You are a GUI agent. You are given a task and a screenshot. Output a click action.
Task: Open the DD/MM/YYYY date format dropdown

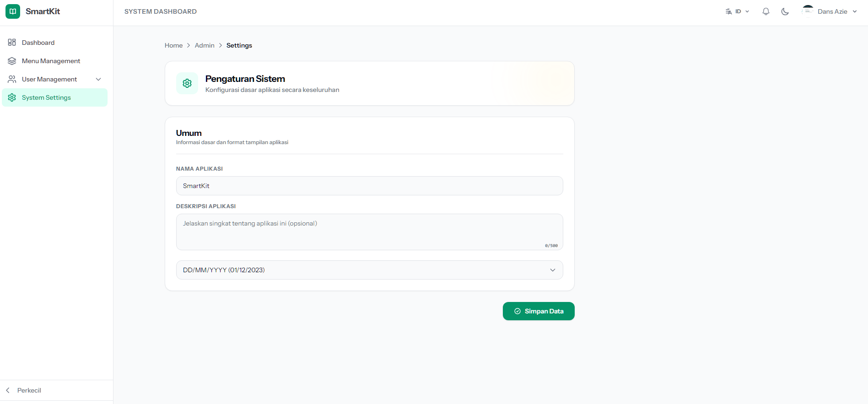(370, 270)
